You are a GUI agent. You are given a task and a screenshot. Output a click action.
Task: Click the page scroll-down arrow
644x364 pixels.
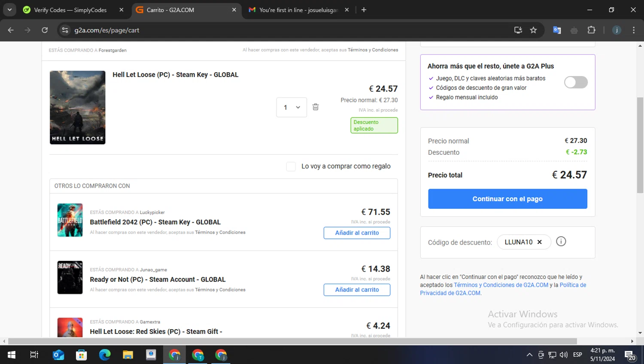(x=640, y=333)
